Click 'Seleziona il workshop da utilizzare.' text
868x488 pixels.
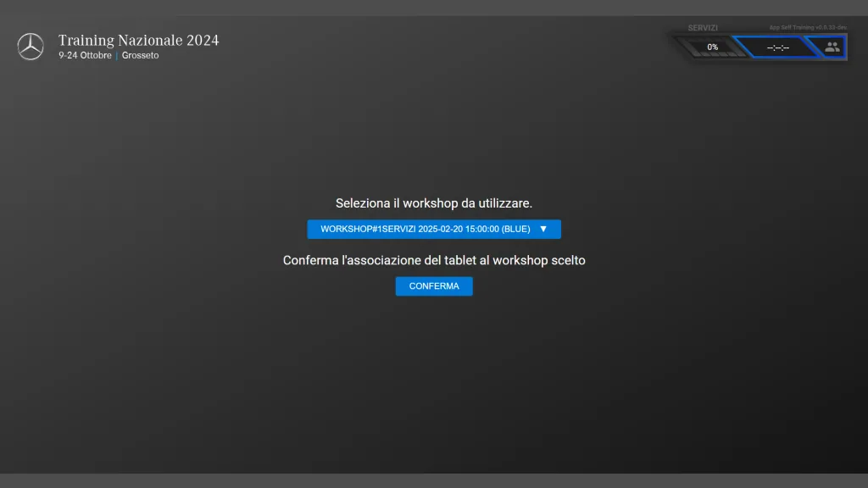click(x=434, y=203)
